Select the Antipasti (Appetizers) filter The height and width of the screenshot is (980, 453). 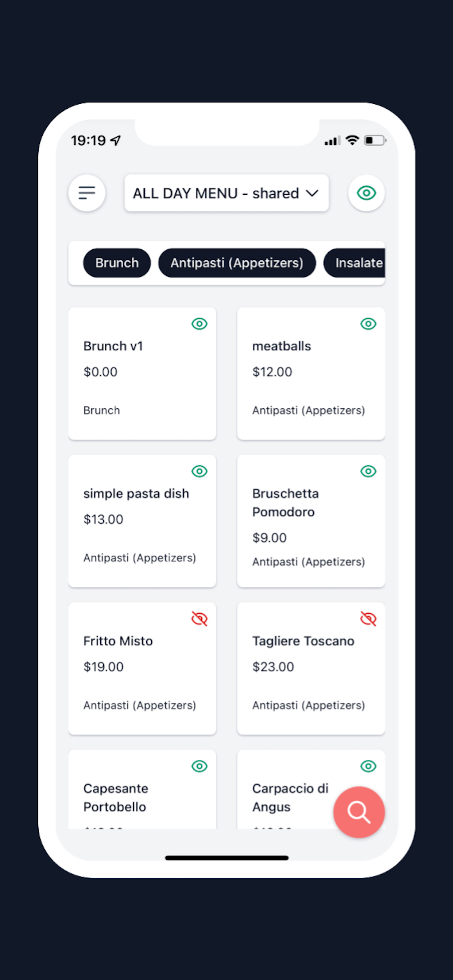[x=237, y=263]
